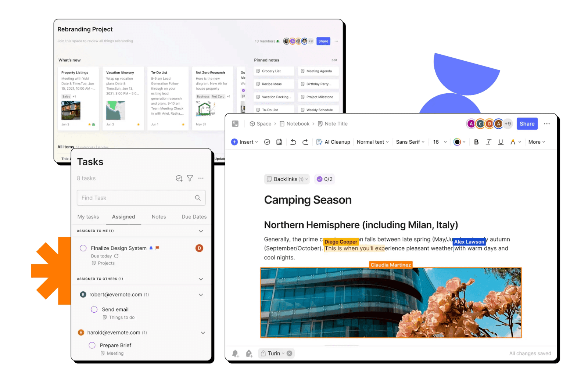Open the Backlinks link above Camping Season
Image resolution: width=588 pixels, height=384 pixels.
287,179
